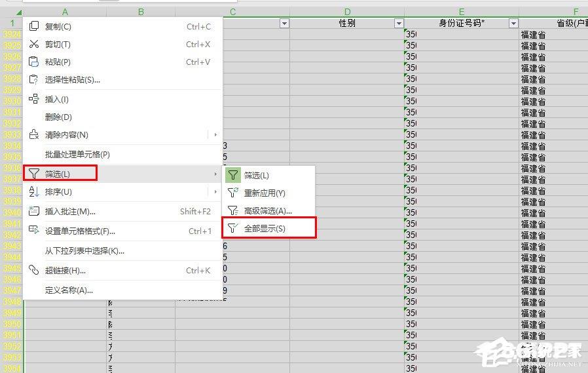Choose 剪切(T) from the context menu
The width and height of the screenshot is (588, 373).
pyautogui.click(x=122, y=44)
